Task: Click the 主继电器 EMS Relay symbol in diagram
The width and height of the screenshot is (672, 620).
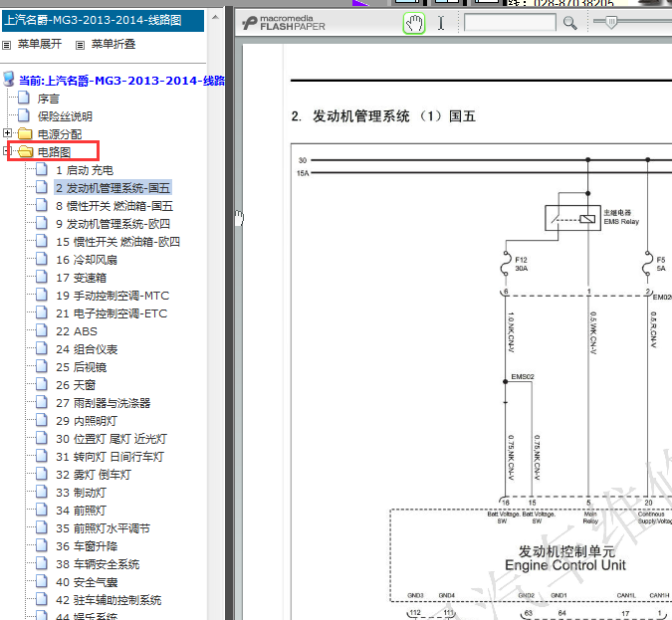Action: (572, 218)
